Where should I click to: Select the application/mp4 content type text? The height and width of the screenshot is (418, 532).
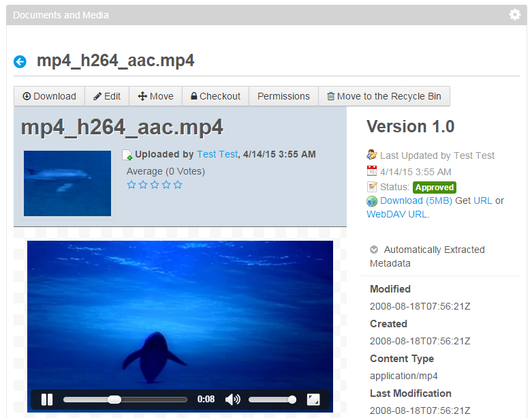(404, 376)
